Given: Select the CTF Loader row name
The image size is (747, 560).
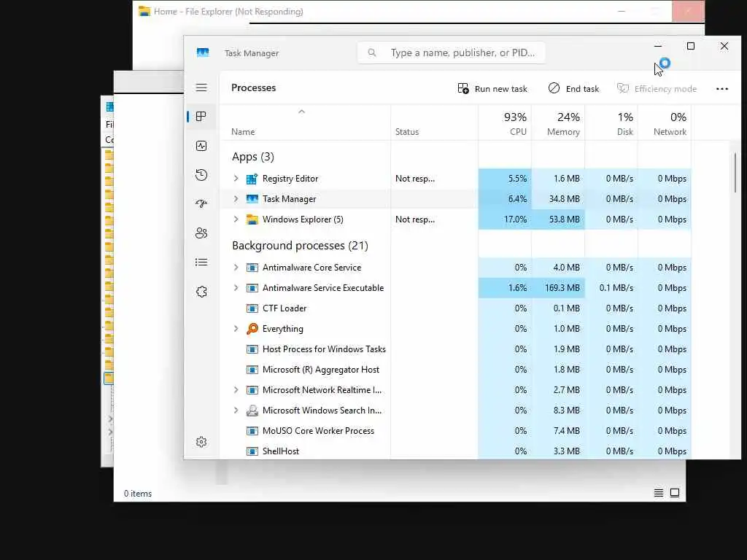Looking at the screenshot, I should pos(285,308).
